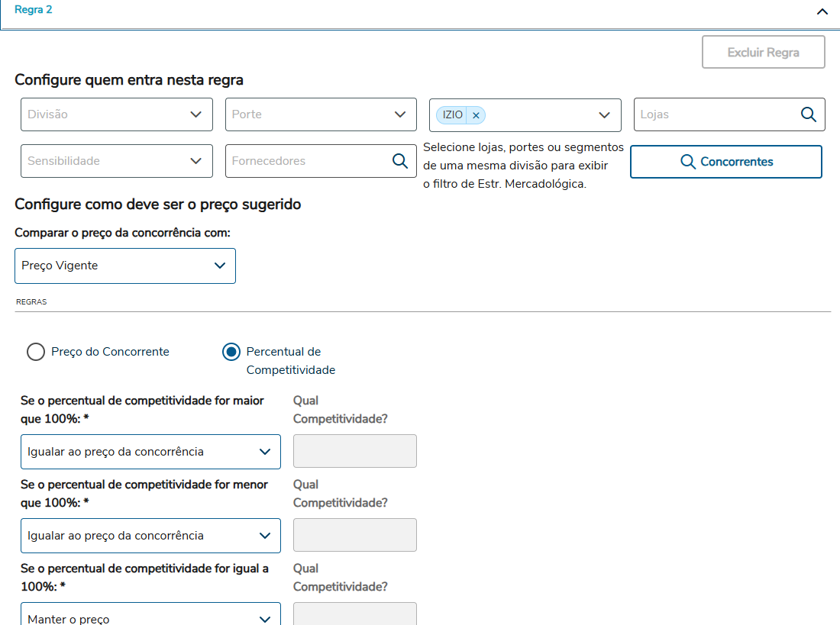The height and width of the screenshot is (625, 840).
Task: Open the Manter o preço dropdown
Action: [150, 616]
